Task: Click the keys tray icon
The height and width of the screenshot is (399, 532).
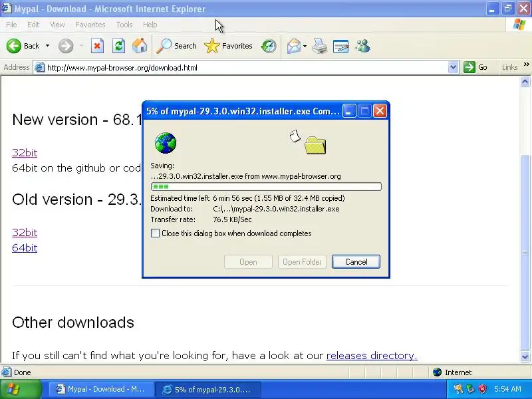Action: [x=458, y=389]
